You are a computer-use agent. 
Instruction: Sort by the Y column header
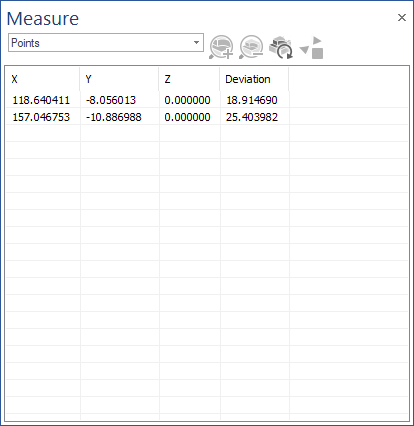(119, 79)
